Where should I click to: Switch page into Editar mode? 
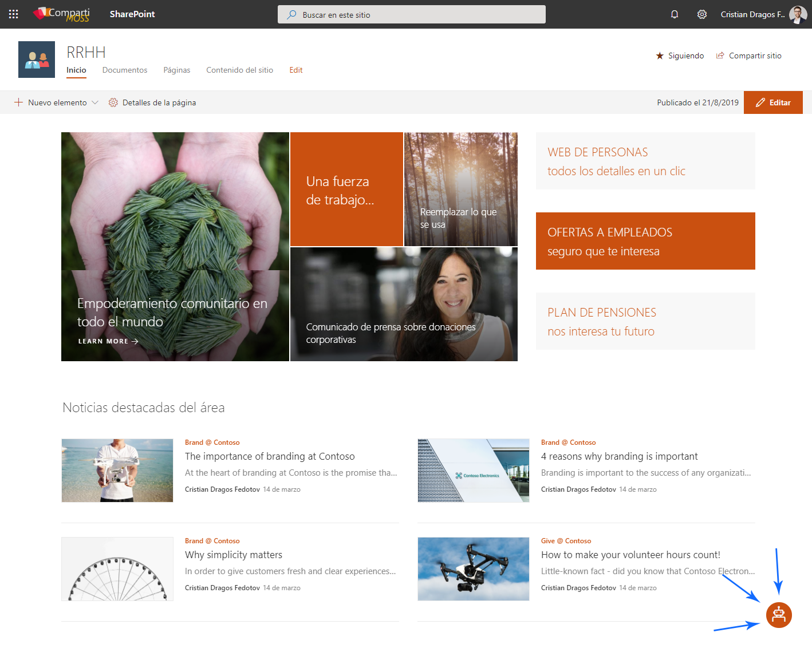pos(773,102)
